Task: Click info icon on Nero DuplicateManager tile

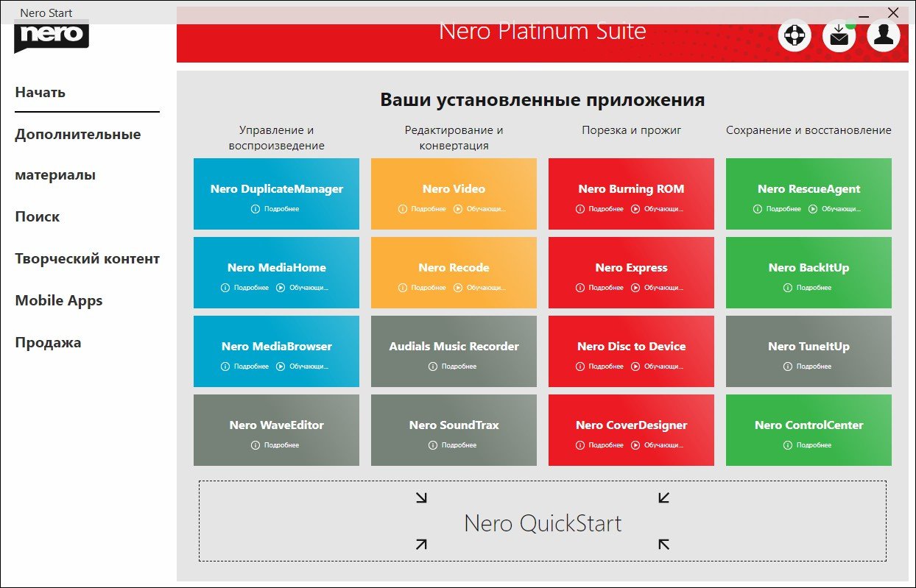Action: [256, 209]
